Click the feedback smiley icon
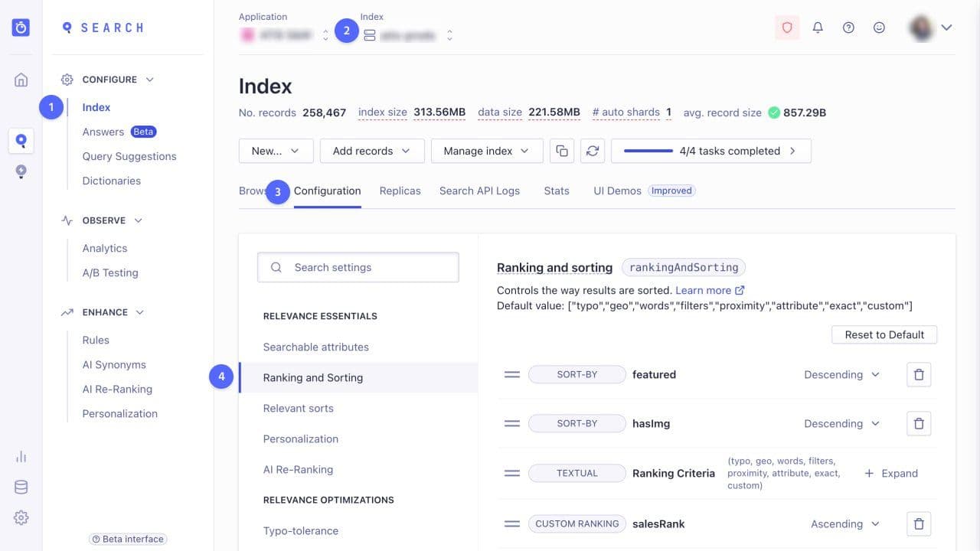Viewport: 980px width, 551px height. tap(879, 28)
